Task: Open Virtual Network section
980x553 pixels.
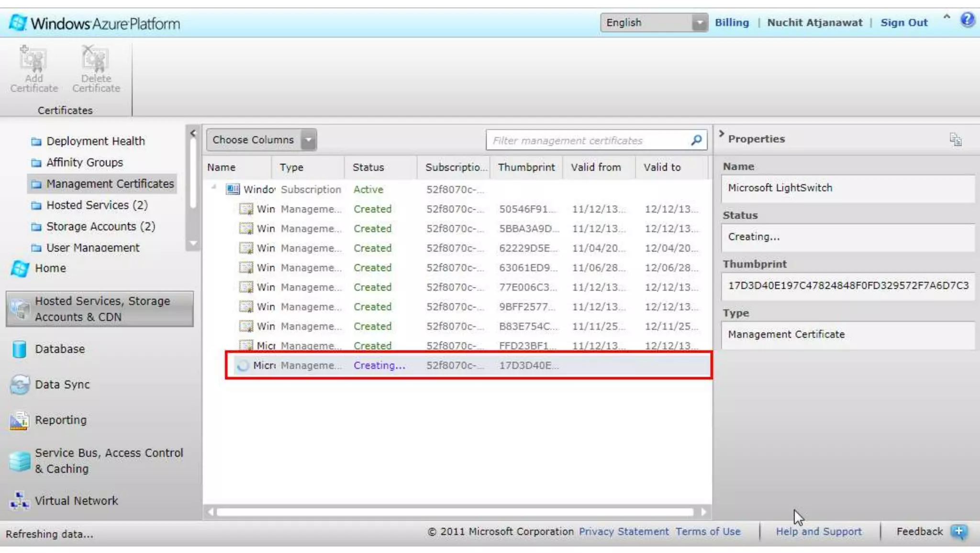Action: (76, 501)
